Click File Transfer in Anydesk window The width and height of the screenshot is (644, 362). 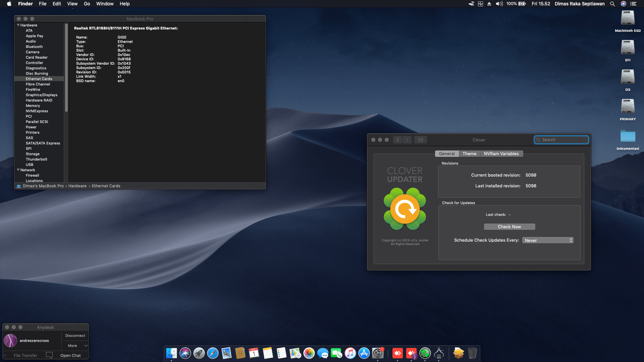[x=25, y=355]
